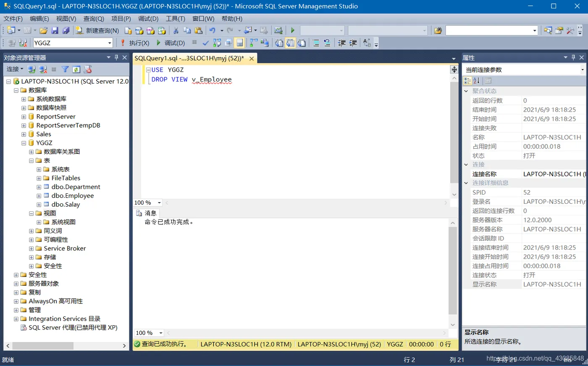
Task: Click the Increase Indent icon
Action: point(353,43)
